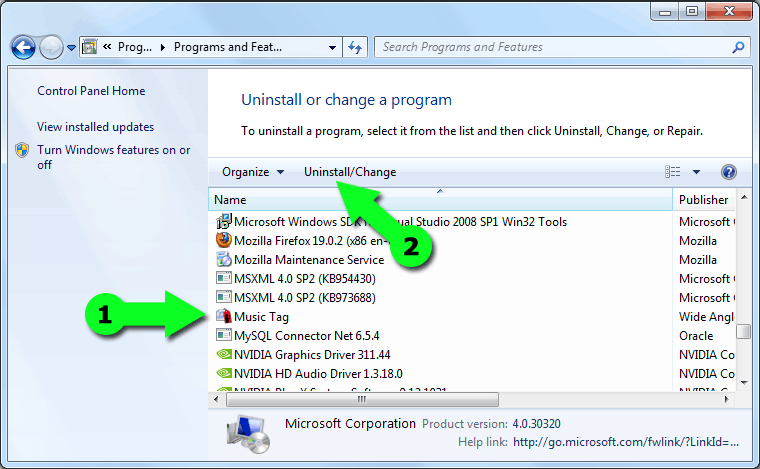Click the vertical scrollbar thumb
The image size is (760, 469).
pos(744,332)
